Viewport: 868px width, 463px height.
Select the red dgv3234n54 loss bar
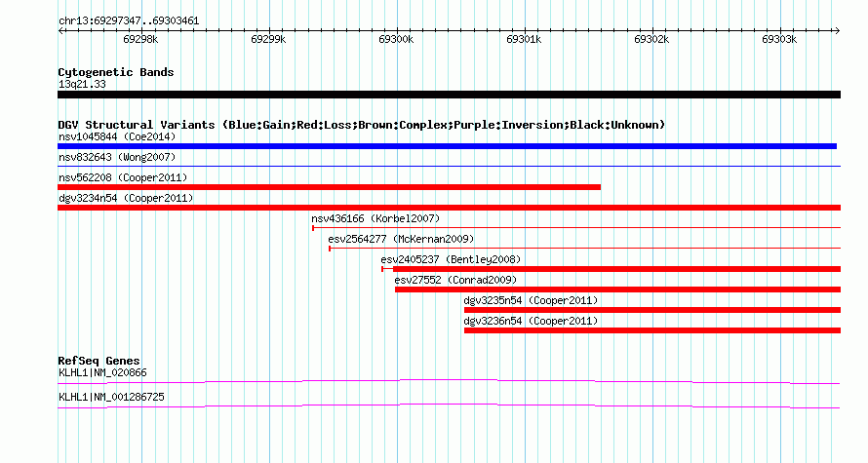449,208
